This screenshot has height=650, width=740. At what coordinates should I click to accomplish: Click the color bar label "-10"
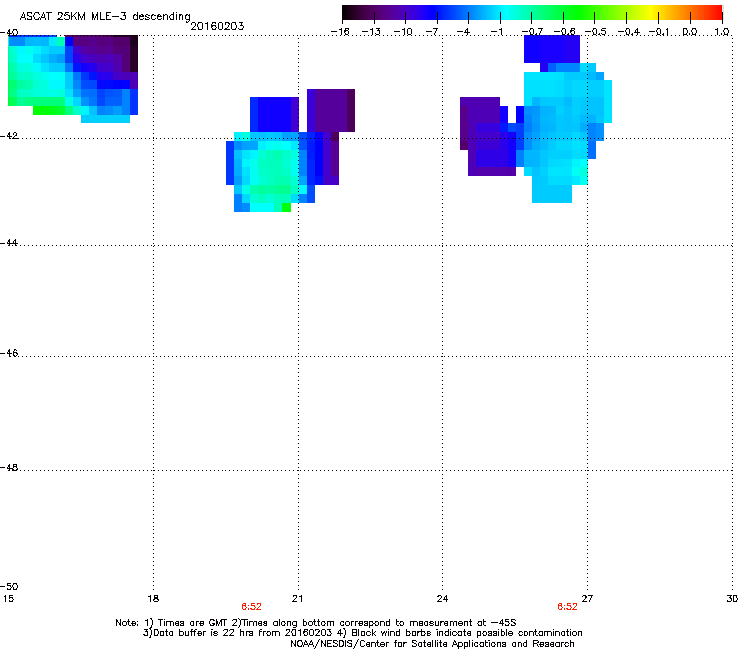tap(403, 32)
